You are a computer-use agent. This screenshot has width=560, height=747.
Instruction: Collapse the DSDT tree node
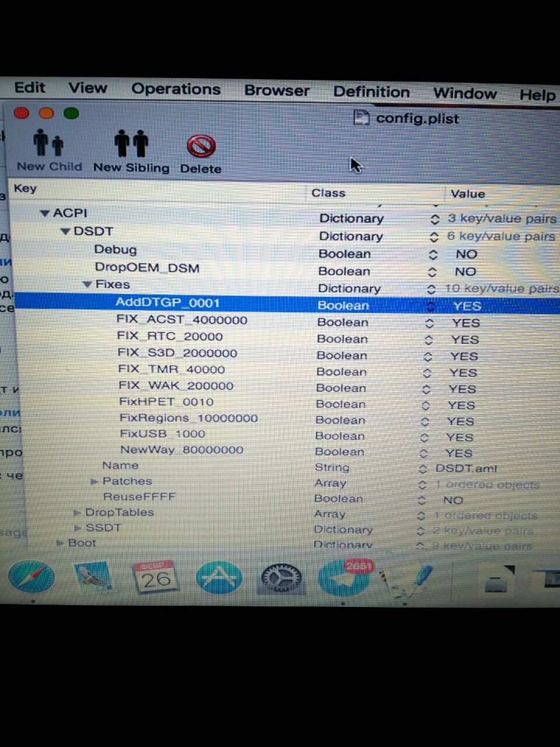(65, 232)
